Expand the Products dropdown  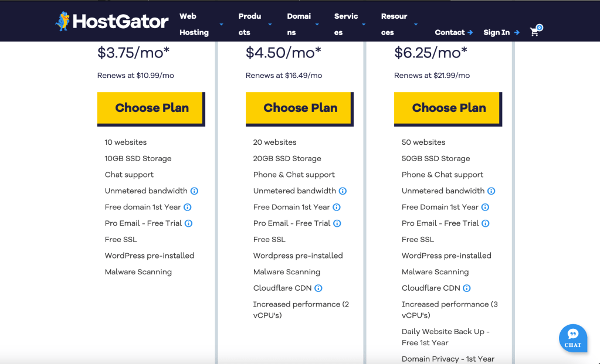pyautogui.click(x=255, y=24)
